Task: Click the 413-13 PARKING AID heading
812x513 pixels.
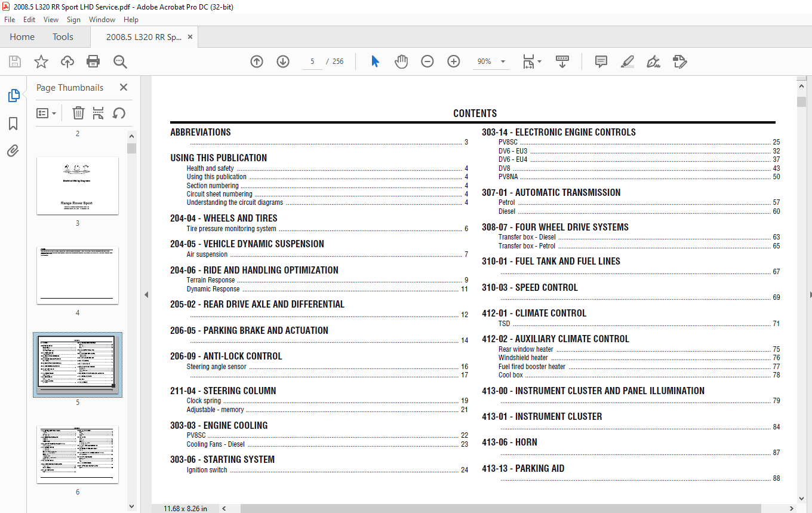Action: [523, 469]
